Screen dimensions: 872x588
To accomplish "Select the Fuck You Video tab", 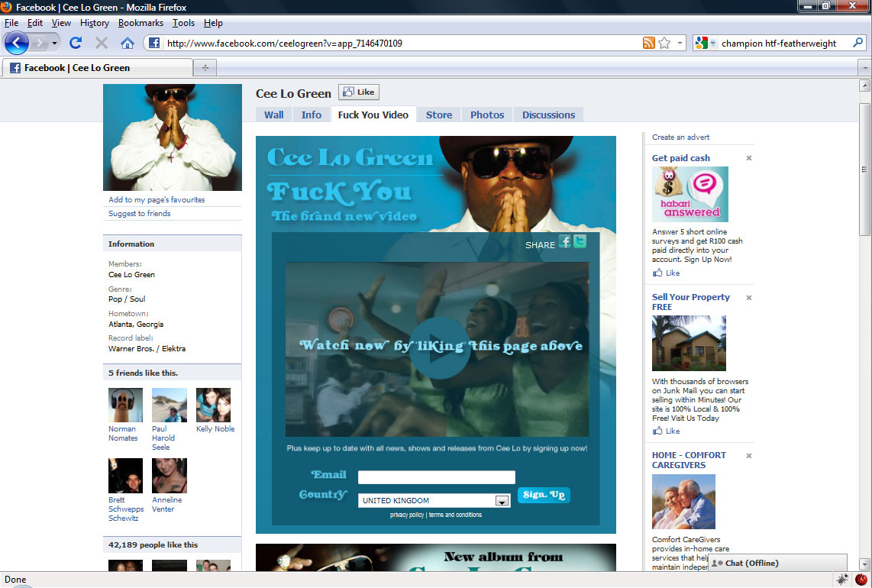I will (373, 115).
